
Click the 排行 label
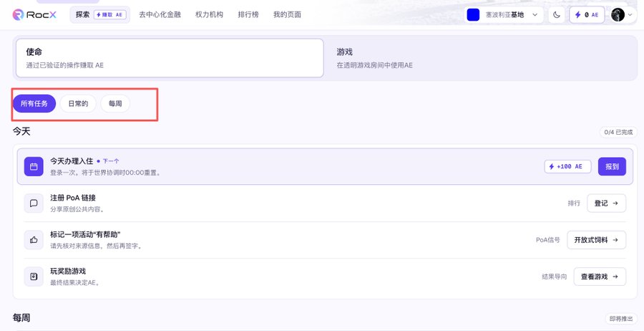[x=574, y=203]
